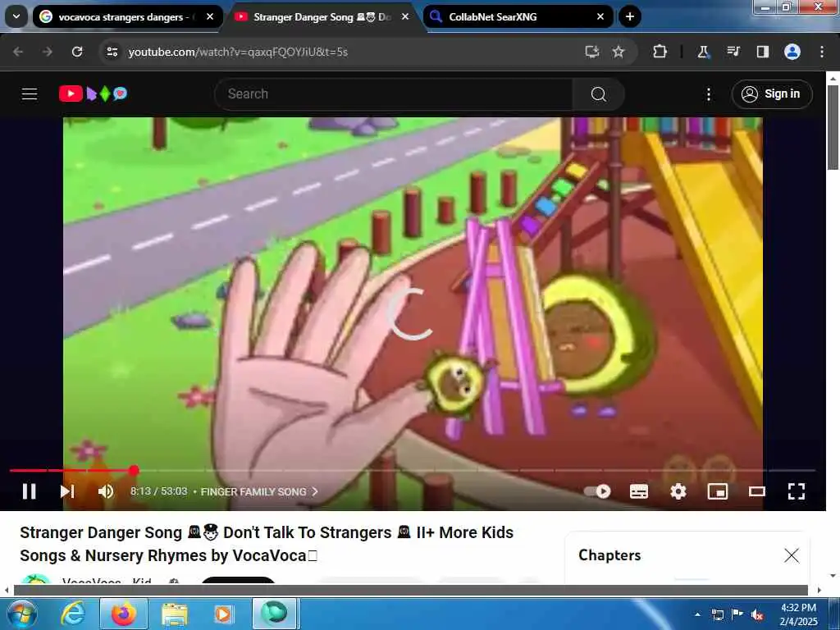Open the Windows Start menu
840x630 pixels.
coord(21,614)
